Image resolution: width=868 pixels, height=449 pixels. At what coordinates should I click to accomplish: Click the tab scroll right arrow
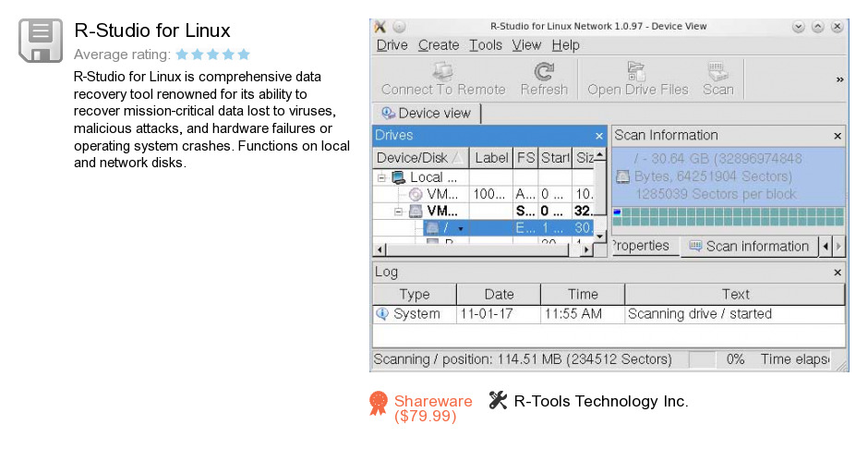tap(838, 247)
